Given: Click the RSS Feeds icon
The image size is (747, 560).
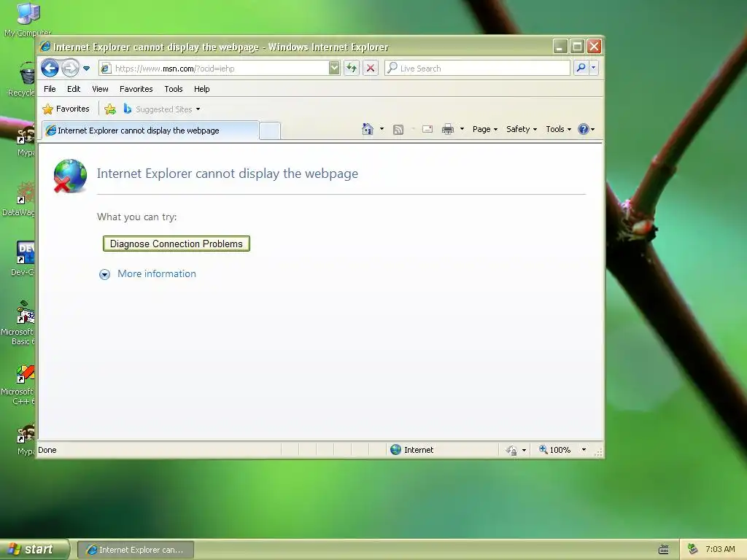Looking at the screenshot, I should point(398,130).
